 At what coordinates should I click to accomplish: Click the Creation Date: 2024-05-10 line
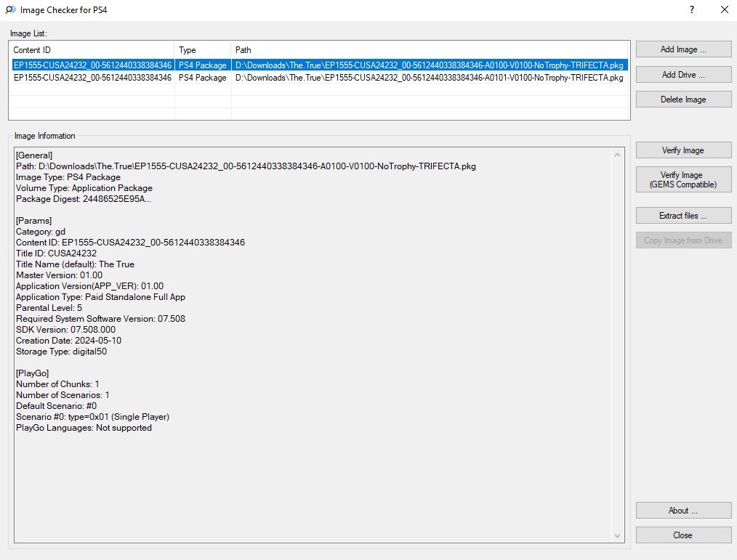[68, 341]
